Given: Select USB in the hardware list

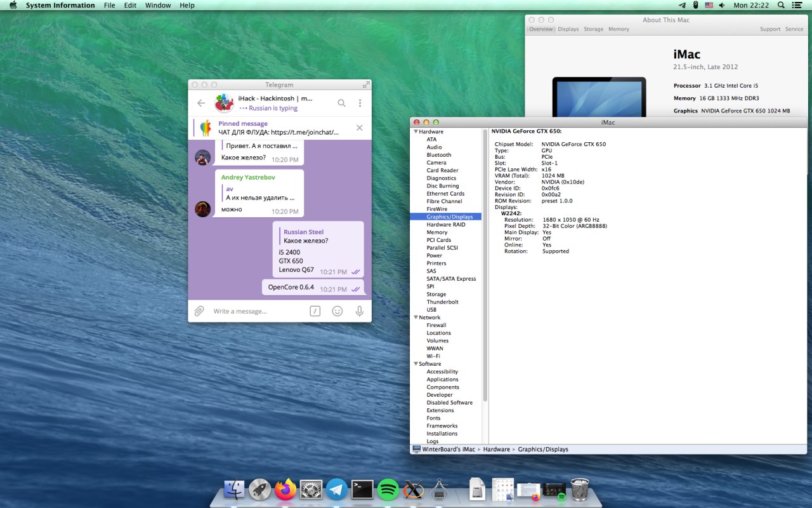Looking at the screenshot, I should (x=431, y=310).
